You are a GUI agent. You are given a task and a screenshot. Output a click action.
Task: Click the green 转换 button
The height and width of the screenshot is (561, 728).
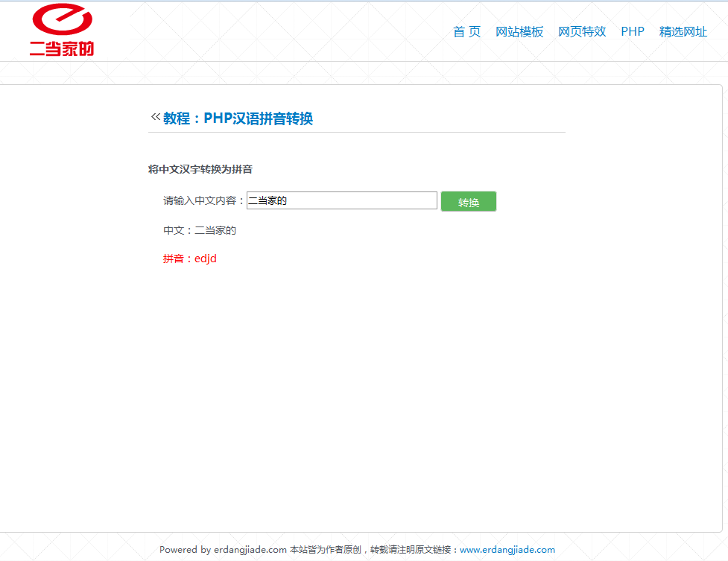click(x=469, y=201)
